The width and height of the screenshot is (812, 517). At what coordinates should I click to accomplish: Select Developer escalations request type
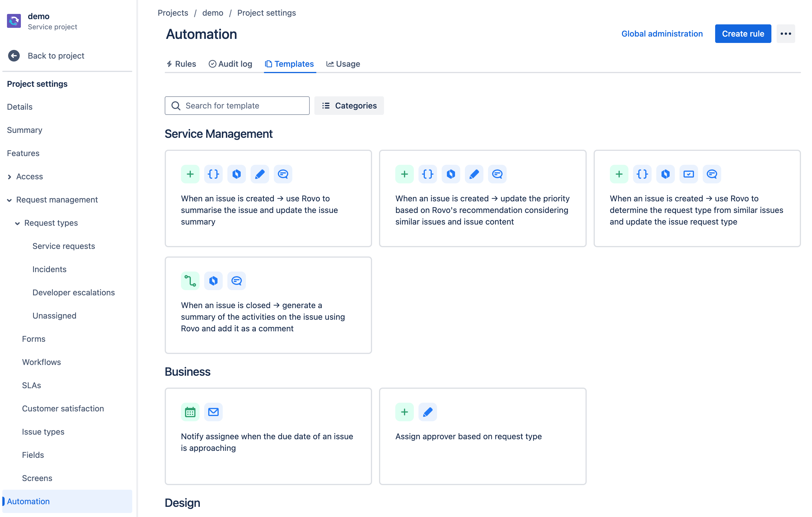pyautogui.click(x=73, y=293)
